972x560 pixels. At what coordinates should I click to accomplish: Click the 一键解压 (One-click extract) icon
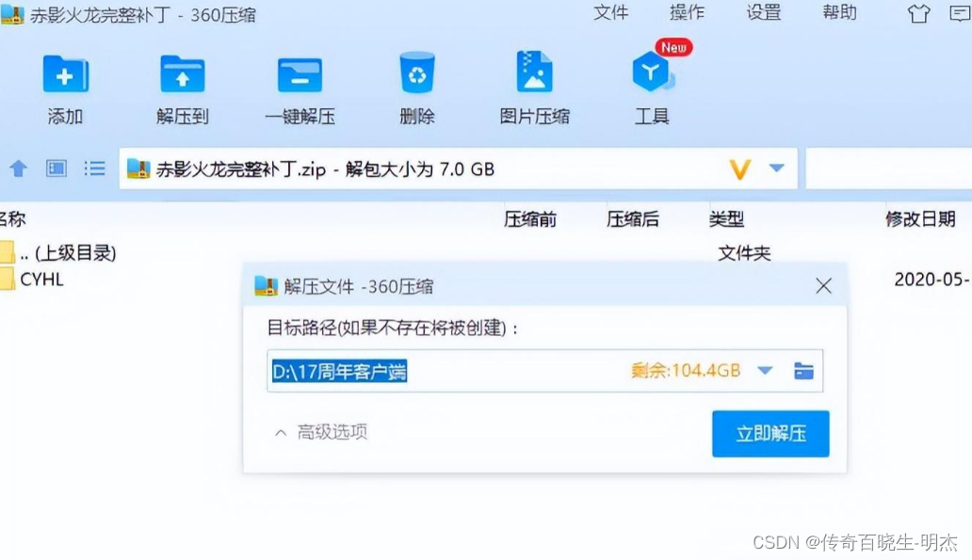(x=300, y=74)
